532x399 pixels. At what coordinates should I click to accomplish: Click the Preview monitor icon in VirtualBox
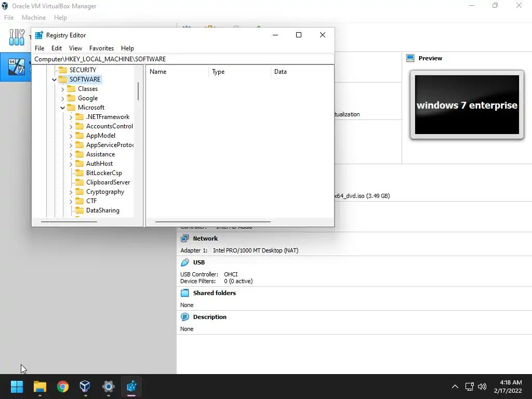[x=410, y=58]
